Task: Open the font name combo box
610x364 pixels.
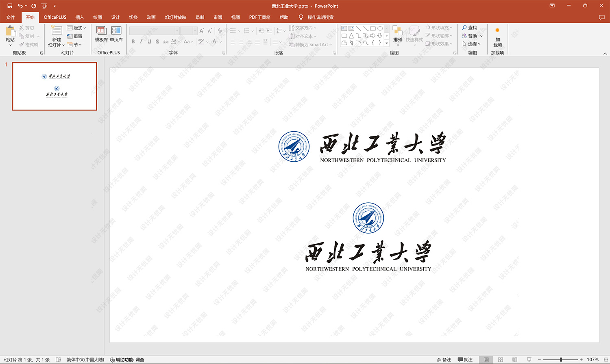Action: [x=154, y=31]
